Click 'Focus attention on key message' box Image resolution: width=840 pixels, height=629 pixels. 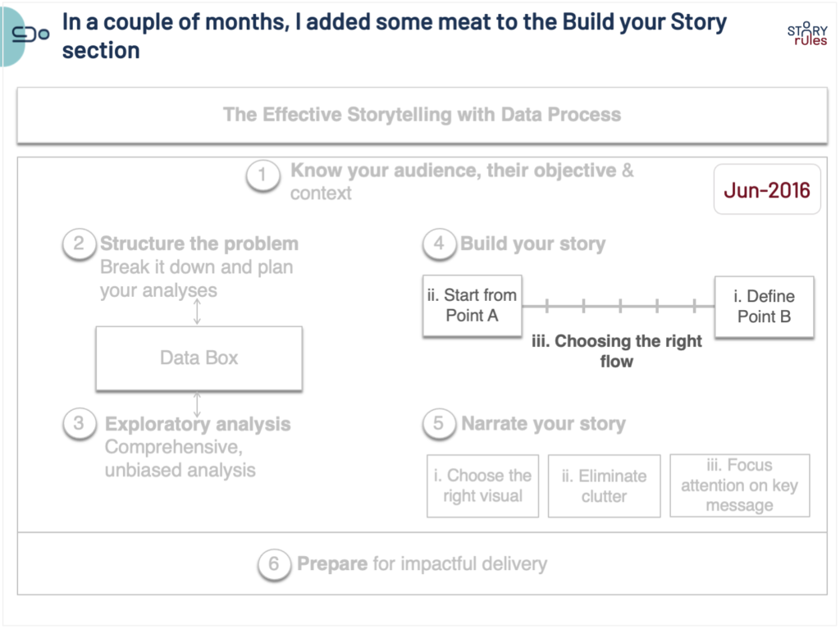coord(739,485)
